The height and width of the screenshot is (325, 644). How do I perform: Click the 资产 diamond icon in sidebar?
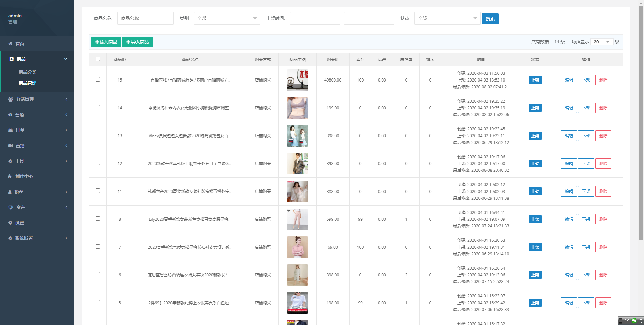(11, 207)
